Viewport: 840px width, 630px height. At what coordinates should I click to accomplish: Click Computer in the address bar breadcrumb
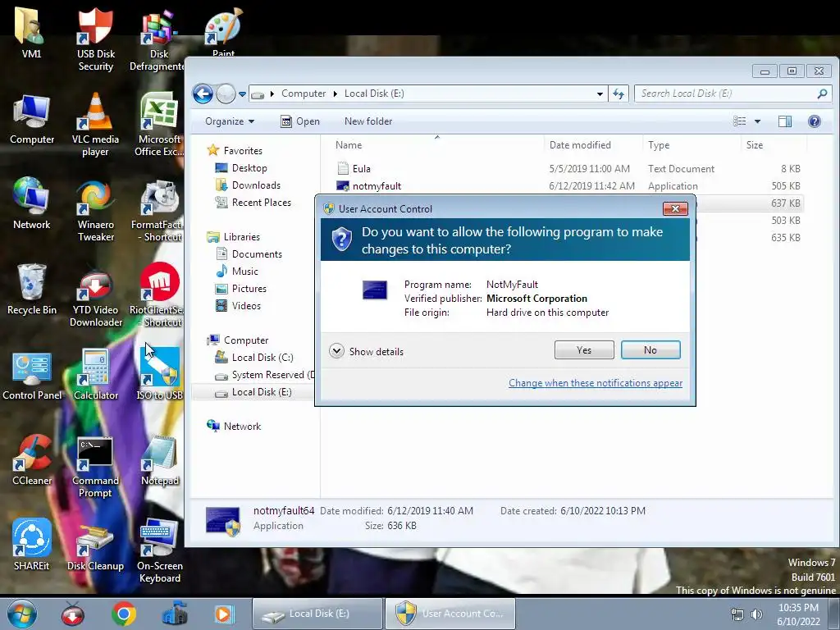pyautogui.click(x=304, y=94)
